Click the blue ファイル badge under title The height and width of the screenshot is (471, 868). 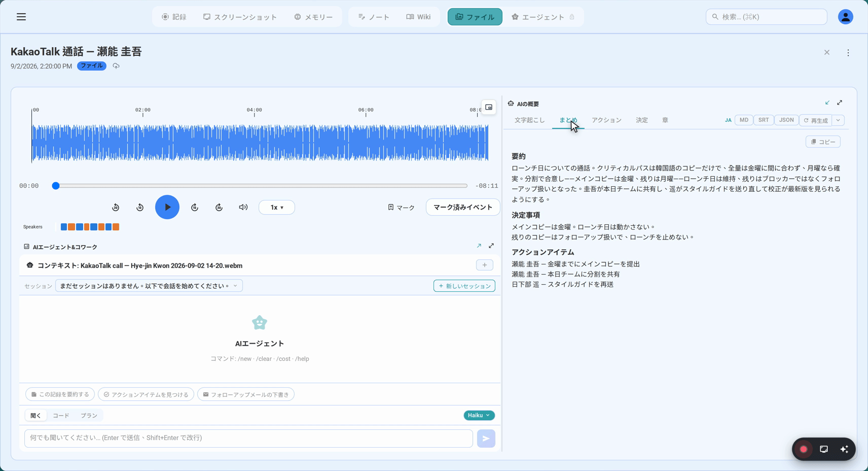[92, 66]
